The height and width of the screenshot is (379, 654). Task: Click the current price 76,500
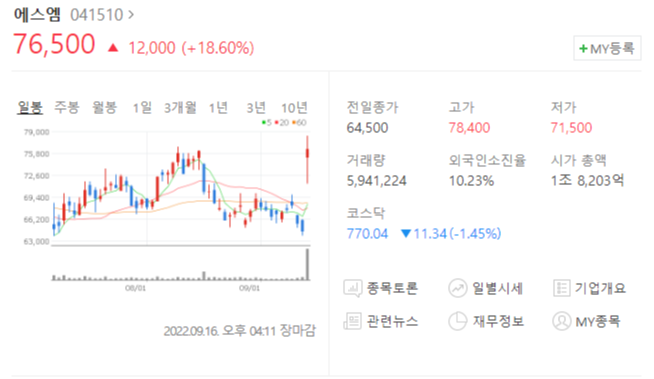tap(54, 44)
